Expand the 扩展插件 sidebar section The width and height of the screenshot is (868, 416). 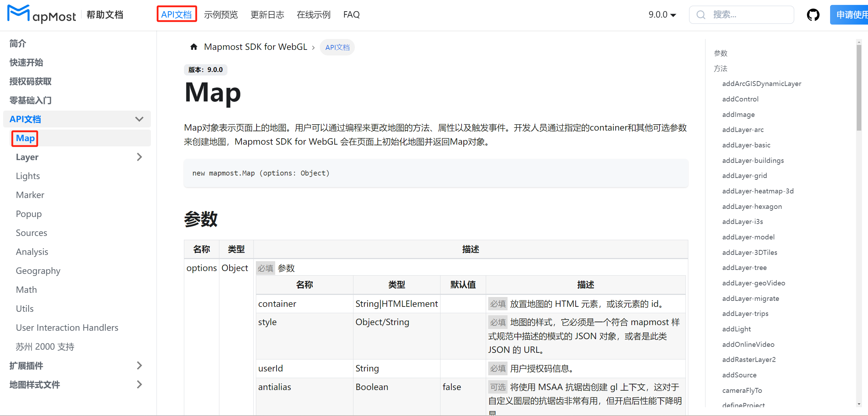(139, 365)
